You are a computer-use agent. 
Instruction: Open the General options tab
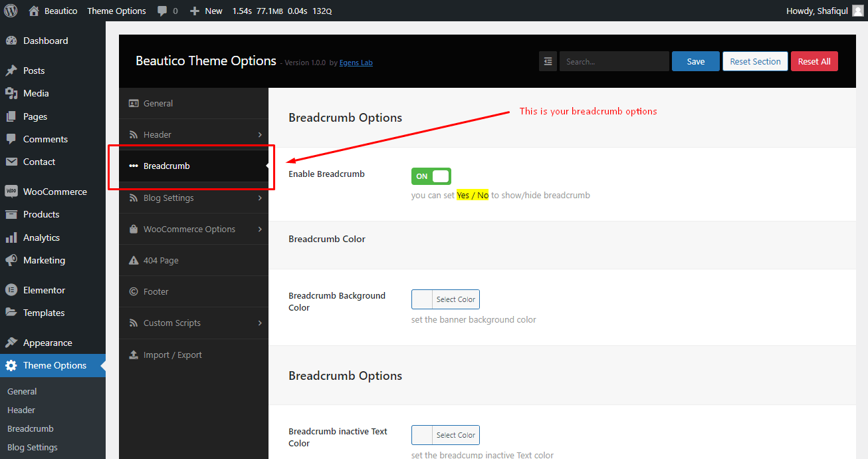193,103
